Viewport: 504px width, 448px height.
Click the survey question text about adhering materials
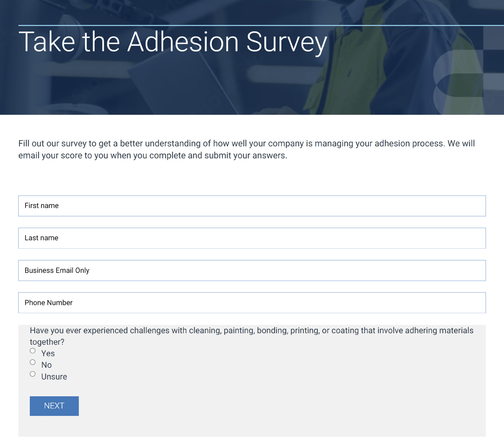click(251, 330)
